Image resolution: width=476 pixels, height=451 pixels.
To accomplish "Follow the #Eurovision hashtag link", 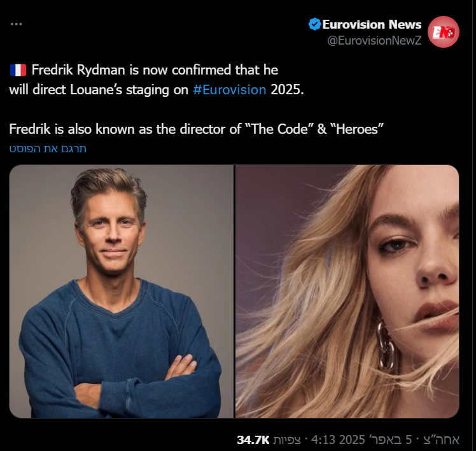I will [229, 89].
